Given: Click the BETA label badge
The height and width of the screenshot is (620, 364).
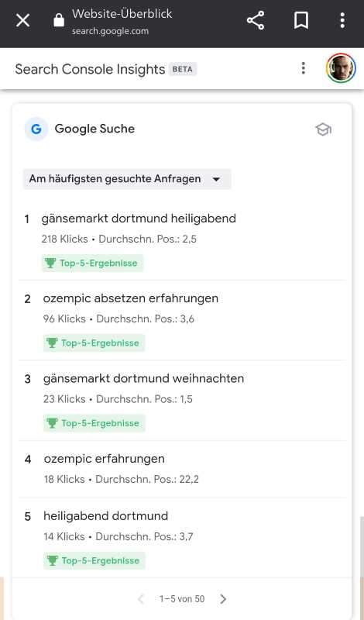Looking at the screenshot, I should point(183,69).
